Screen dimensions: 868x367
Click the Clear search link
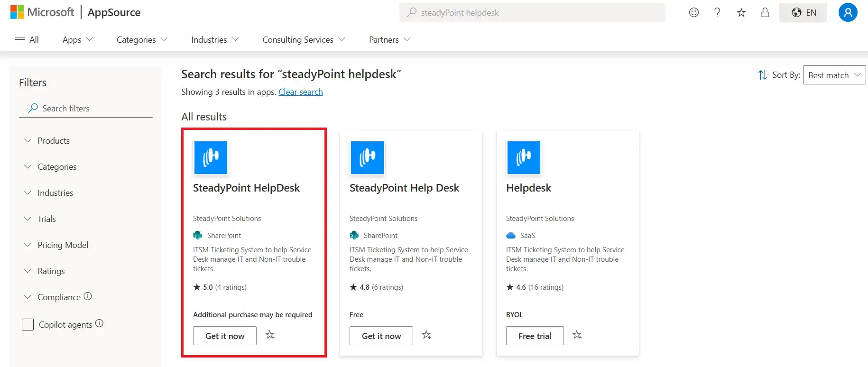point(301,92)
